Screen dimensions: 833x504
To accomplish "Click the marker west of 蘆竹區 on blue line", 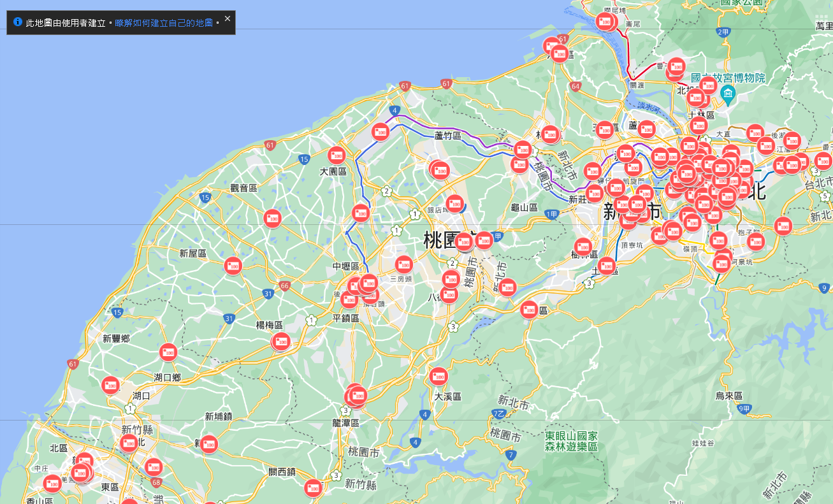I will tap(380, 132).
